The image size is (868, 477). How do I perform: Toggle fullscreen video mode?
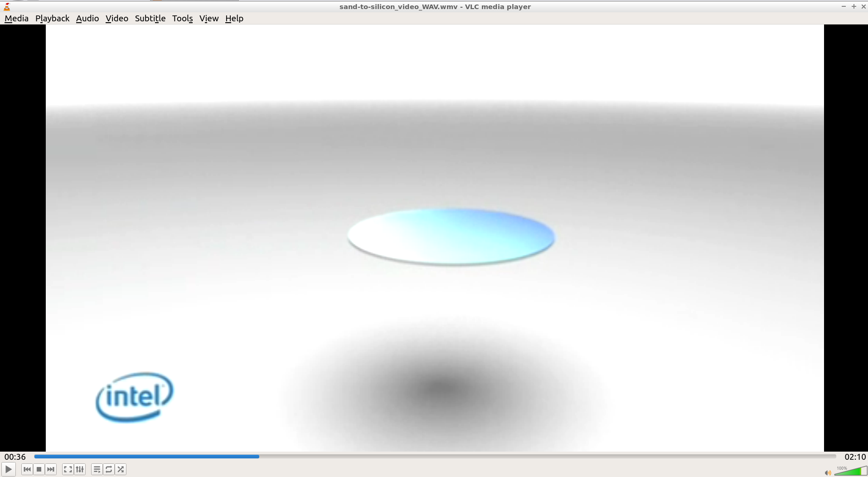coord(68,469)
